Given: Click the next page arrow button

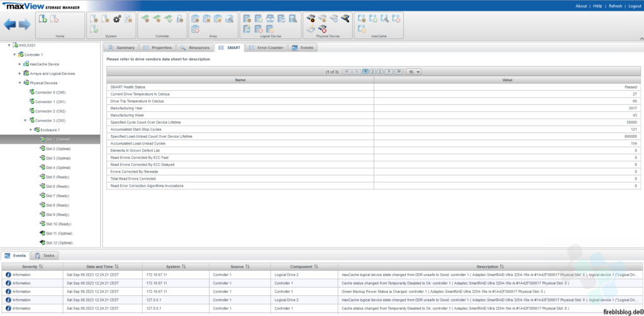Looking at the screenshot, I should 389,72.
